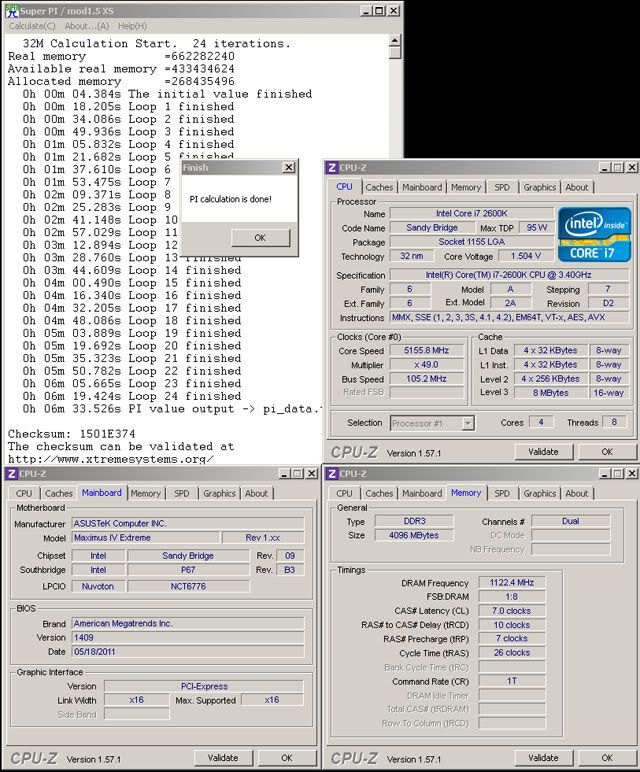The image size is (640, 772).
Task: Switch to Caches tab in processor info window
Action: pyautogui.click(x=379, y=187)
